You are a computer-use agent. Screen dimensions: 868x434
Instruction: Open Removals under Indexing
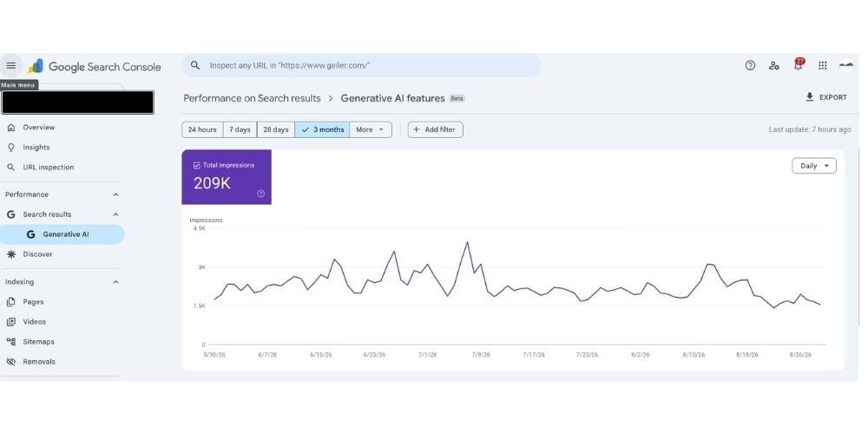[39, 361]
